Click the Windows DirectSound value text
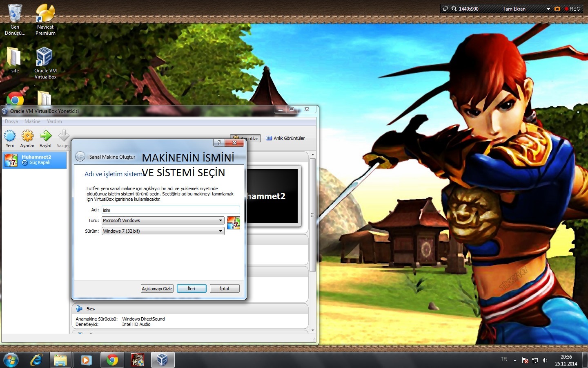 coord(143,319)
